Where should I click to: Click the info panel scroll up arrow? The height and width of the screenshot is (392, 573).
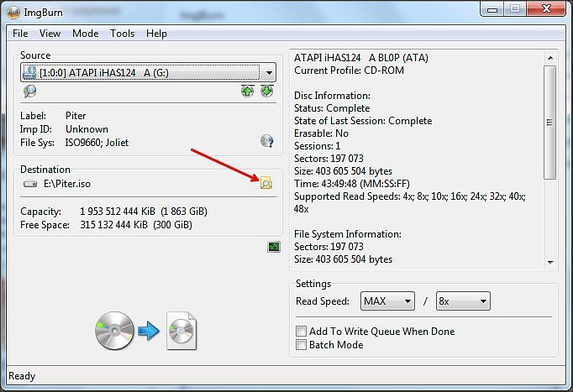(550, 58)
